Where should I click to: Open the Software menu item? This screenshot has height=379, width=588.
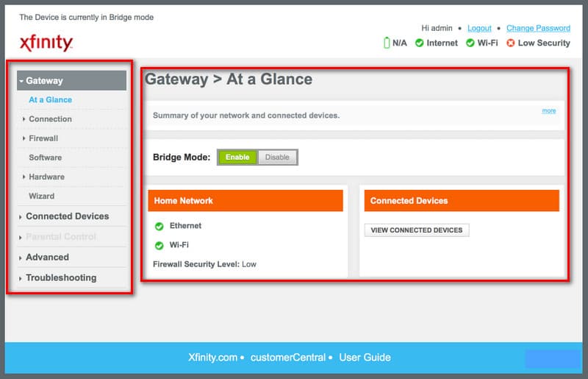point(45,157)
